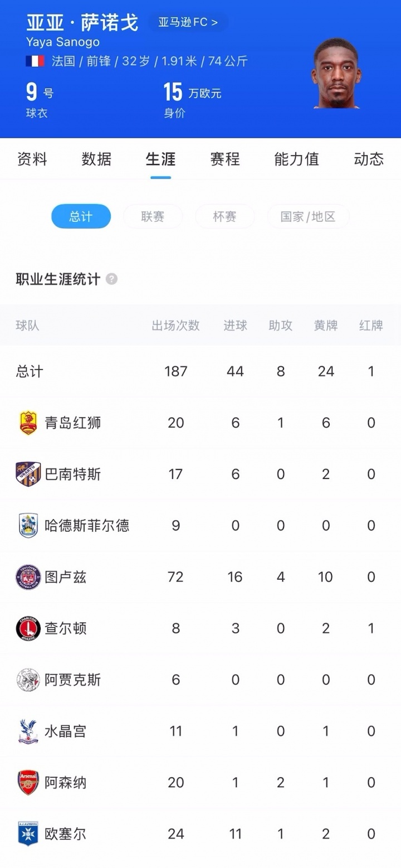Switch filter to 杯赛

pos(224,216)
